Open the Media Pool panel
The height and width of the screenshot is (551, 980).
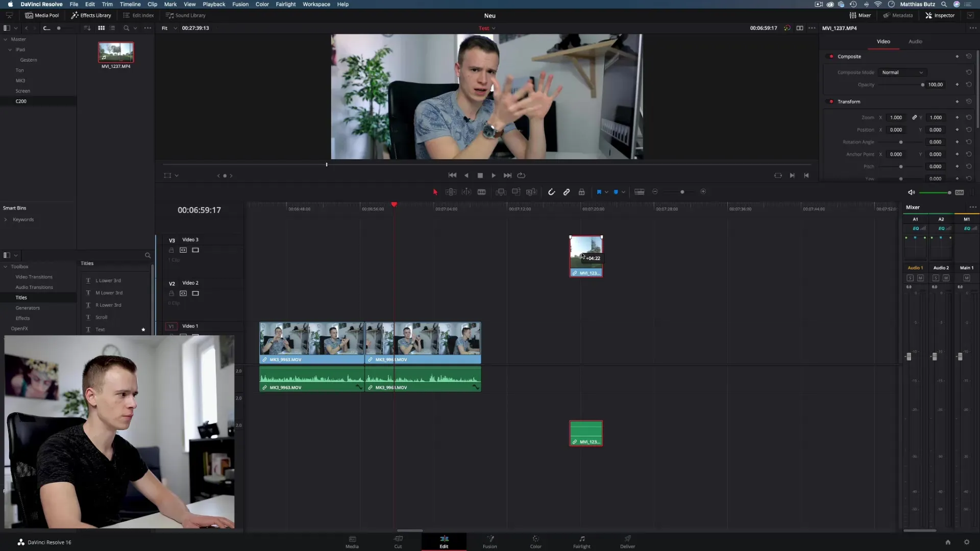point(42,15)
